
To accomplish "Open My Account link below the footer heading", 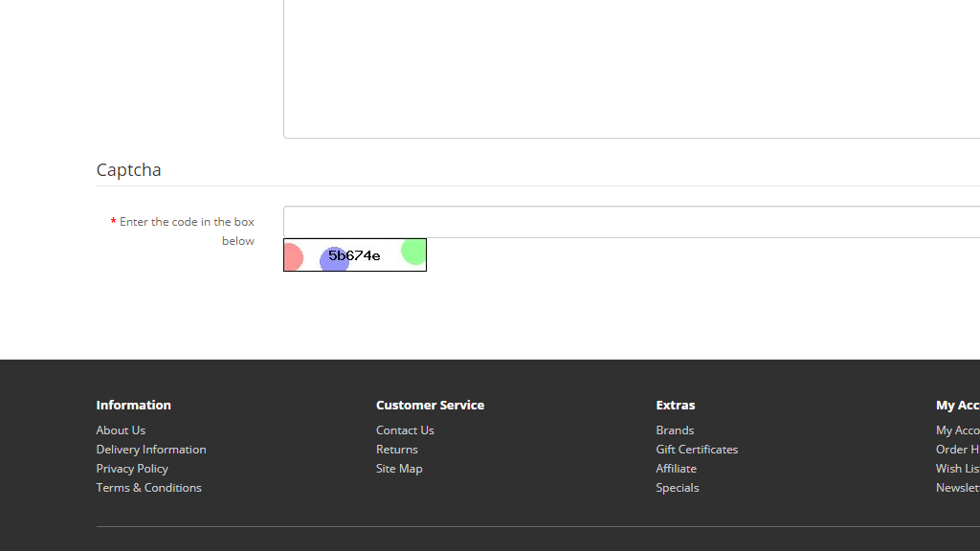I will (x=957, y=430).
